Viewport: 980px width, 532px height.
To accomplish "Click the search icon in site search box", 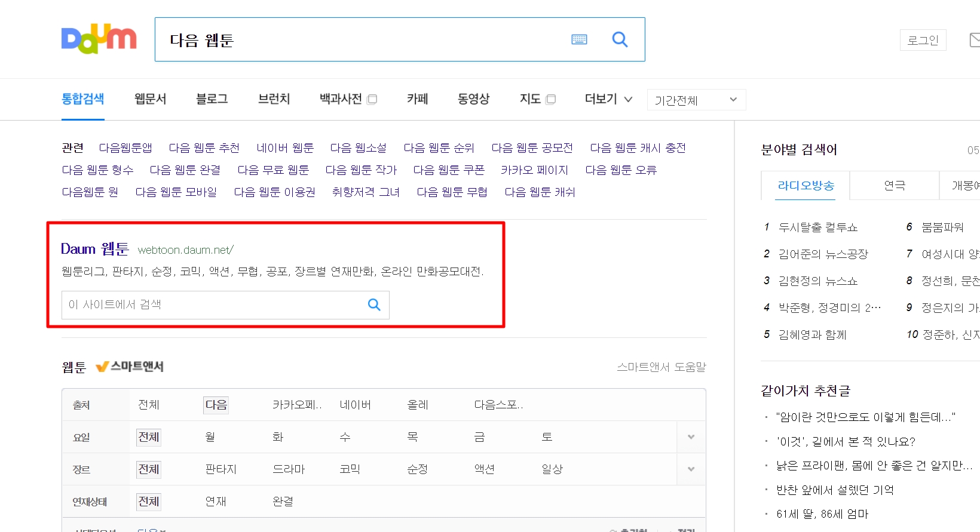I will (374, 305).
